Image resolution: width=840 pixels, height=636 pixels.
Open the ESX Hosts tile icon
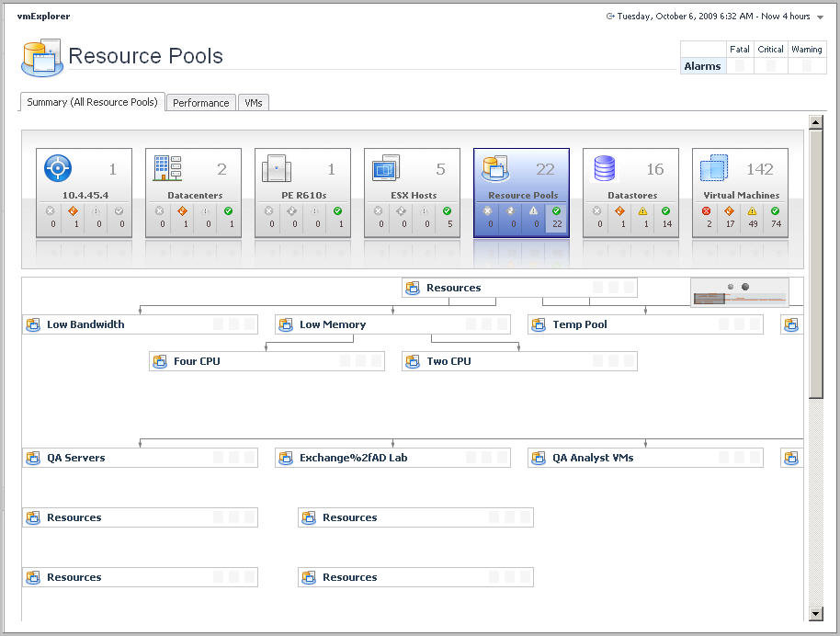click(x=386, y=169)
